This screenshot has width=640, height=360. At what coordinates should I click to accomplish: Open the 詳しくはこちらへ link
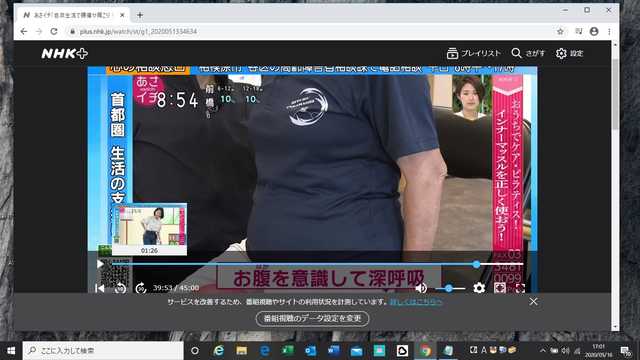(x=416, y=302)
